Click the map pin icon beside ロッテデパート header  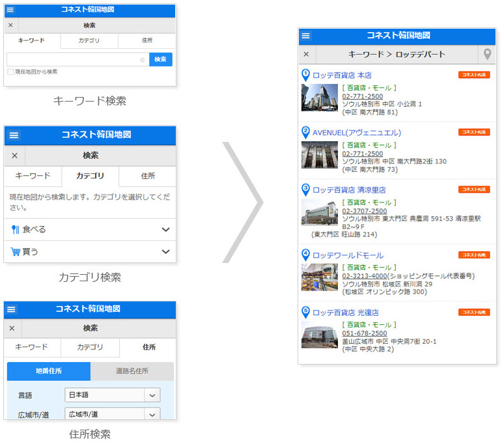pyautogui.click(x=487, y=54)
